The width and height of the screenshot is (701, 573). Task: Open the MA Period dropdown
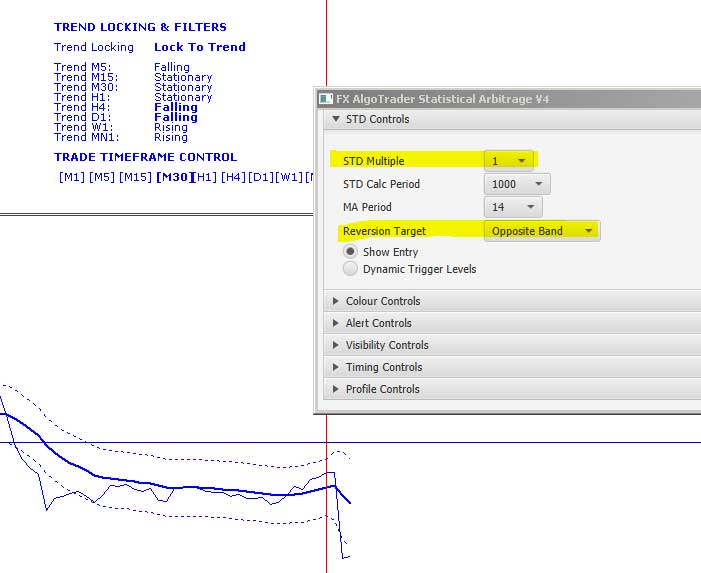(513, 207)
